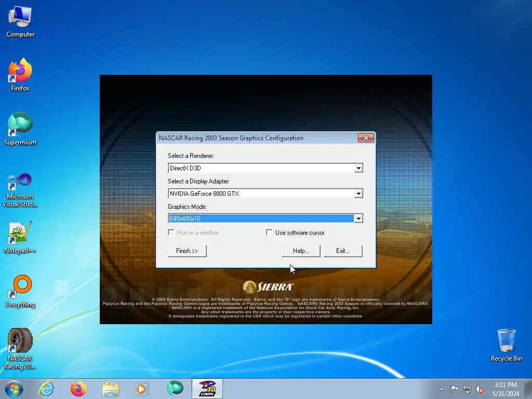Select the Notepad++ desktop shortcut
The height and width of the screenshot is (399, 532).
20,237
